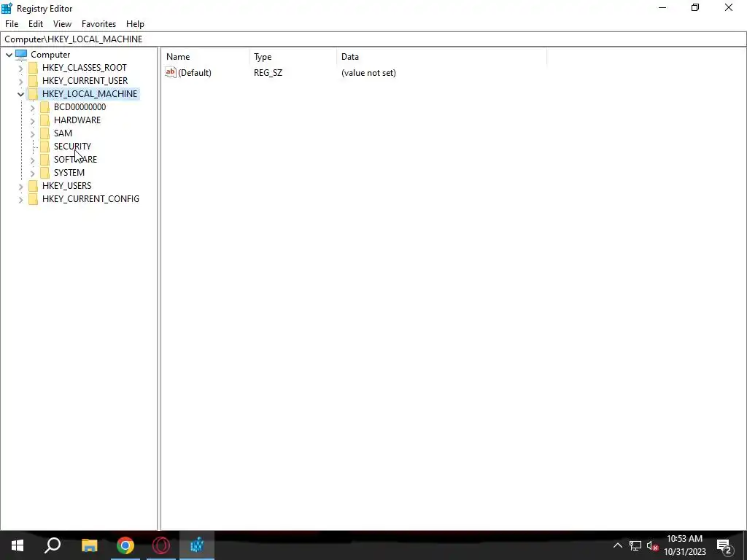747x560 pixels.
Task: Open the notification center icon
Action: point(724,545)
